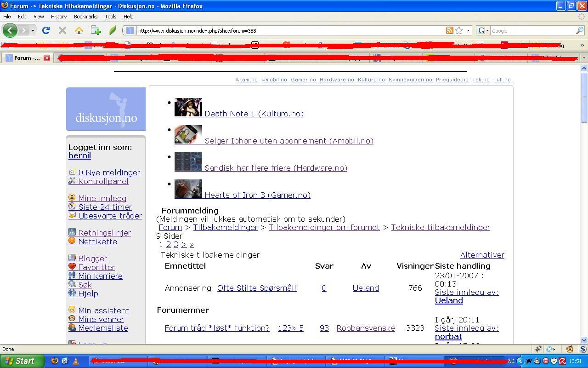588x368 pixels.
Task: Open the Medlemsliste link
Action: click(103, 328)
